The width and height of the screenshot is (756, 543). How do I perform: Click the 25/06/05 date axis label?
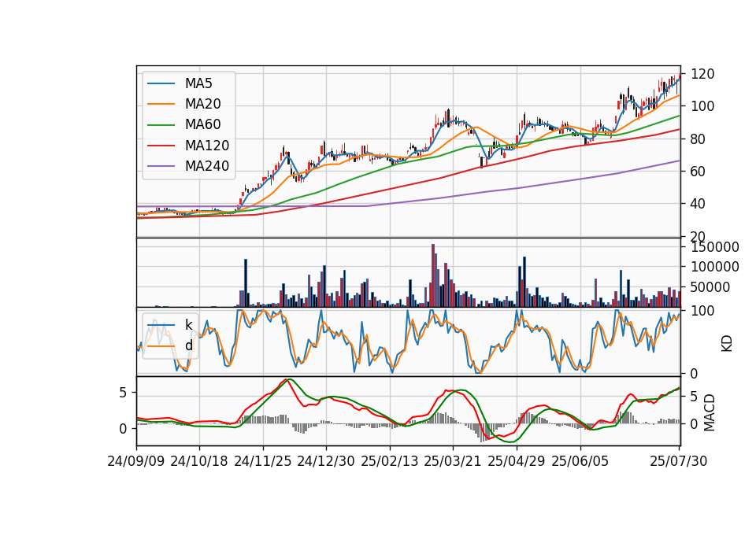click(580, 461)
